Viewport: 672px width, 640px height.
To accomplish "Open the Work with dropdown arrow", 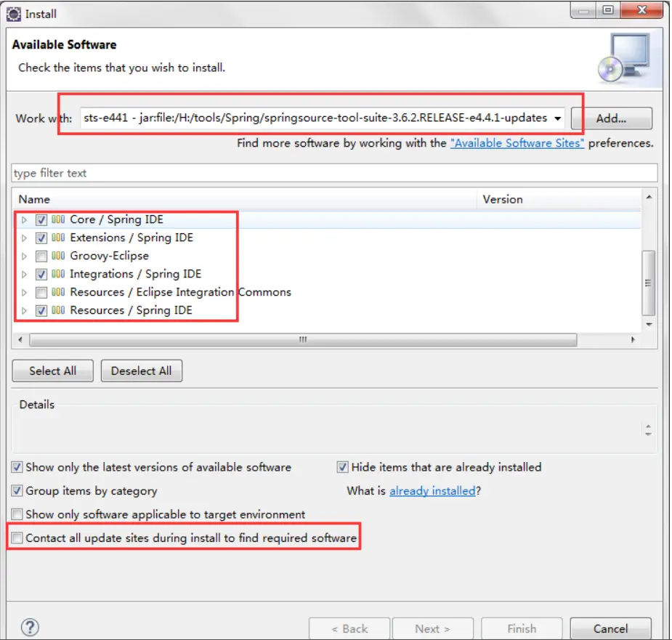I will 557,118.
